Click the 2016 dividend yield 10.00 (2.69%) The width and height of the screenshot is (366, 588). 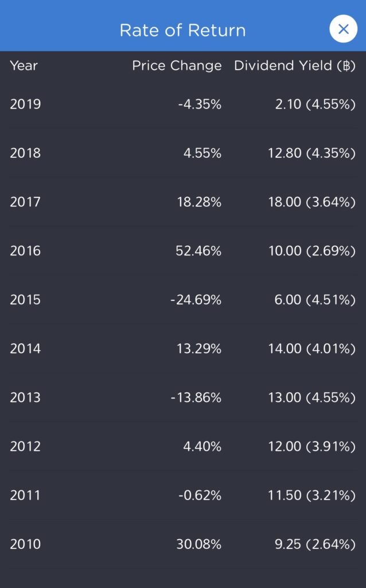coord(312,251)
